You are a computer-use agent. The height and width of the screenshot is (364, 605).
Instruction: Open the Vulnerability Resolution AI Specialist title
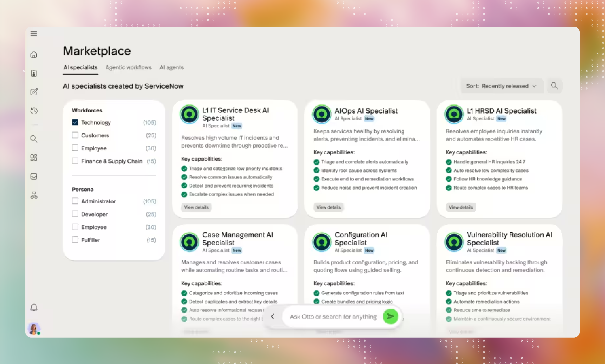509,239
